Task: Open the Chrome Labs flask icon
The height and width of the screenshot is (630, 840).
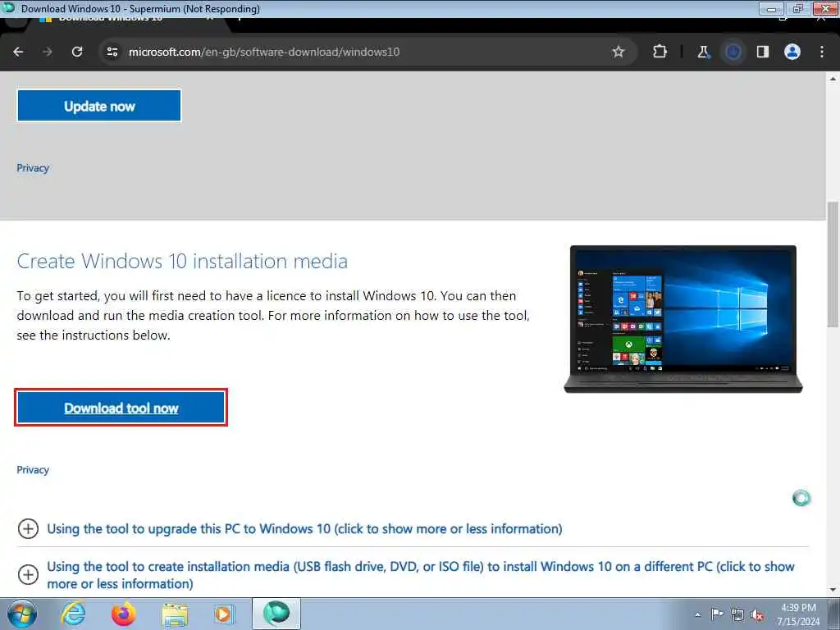Action: tap(703, 52)
